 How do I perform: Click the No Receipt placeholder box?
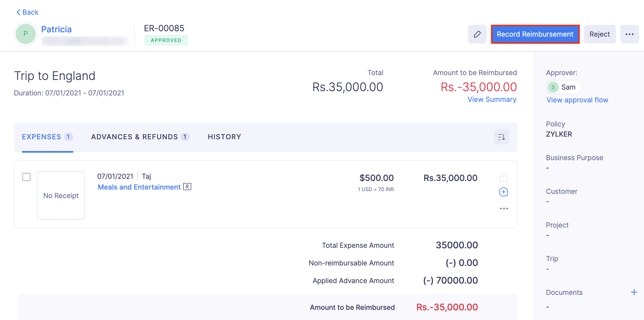tap(61, 195)
